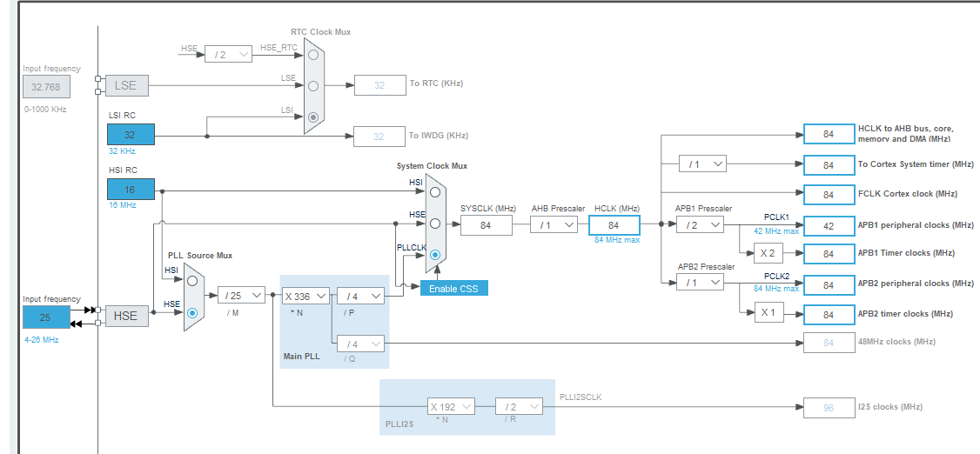Click the HSI RC value box 16

coord(131,190)
